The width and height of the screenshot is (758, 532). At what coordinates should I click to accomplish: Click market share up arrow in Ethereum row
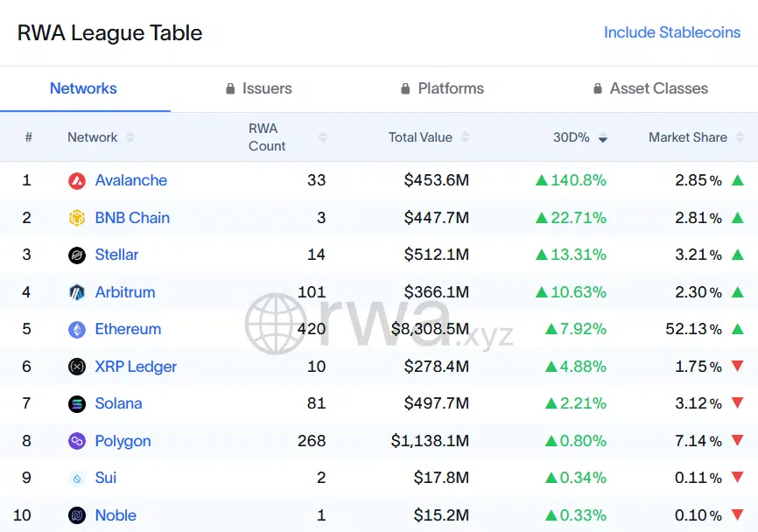(x=738, y=329)
